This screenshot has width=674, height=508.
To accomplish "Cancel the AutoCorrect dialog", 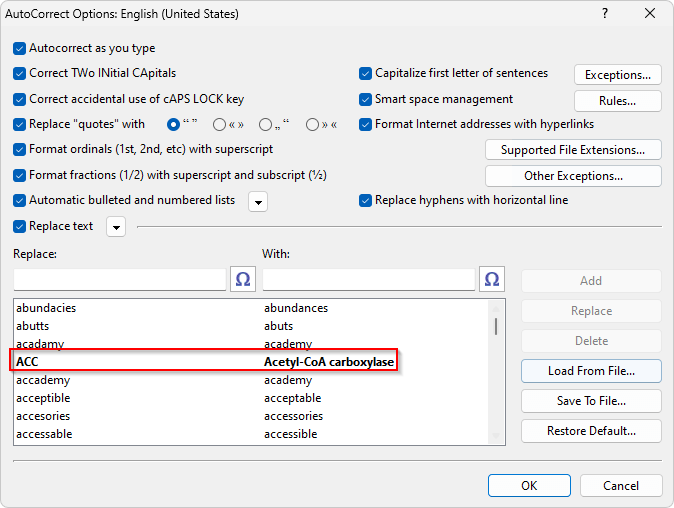I will coord(621,485).
